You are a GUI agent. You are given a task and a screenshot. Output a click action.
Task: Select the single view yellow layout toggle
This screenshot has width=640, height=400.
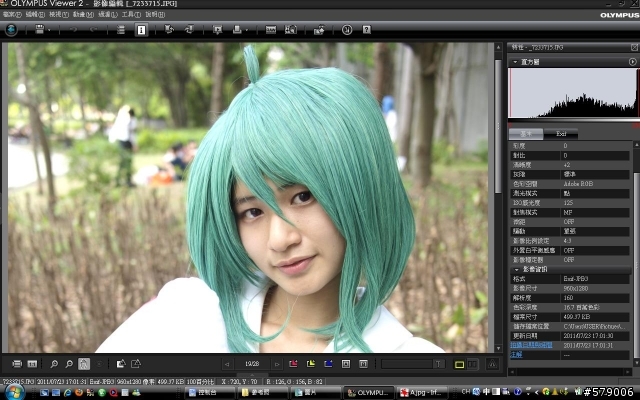(459, 364)
